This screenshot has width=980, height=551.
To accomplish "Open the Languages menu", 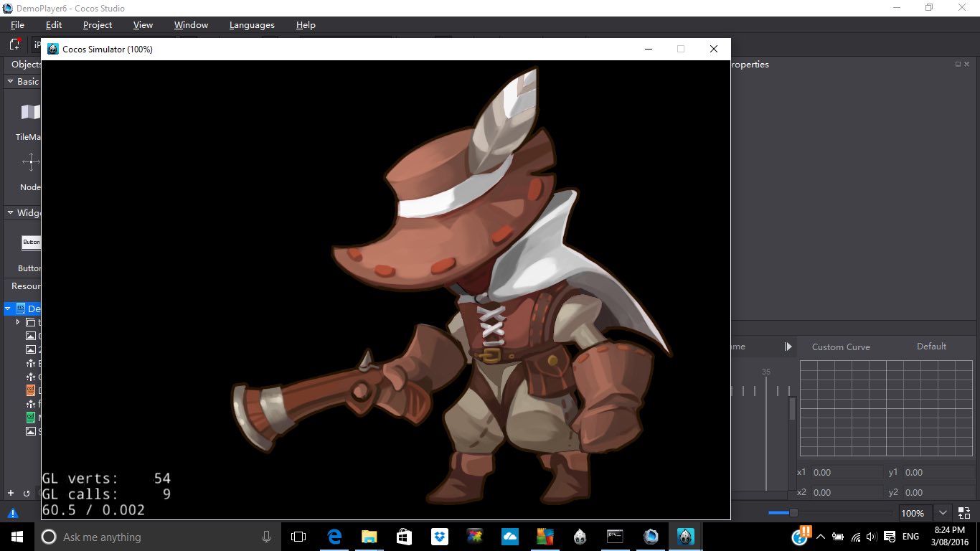I will (x=252, y=25).
